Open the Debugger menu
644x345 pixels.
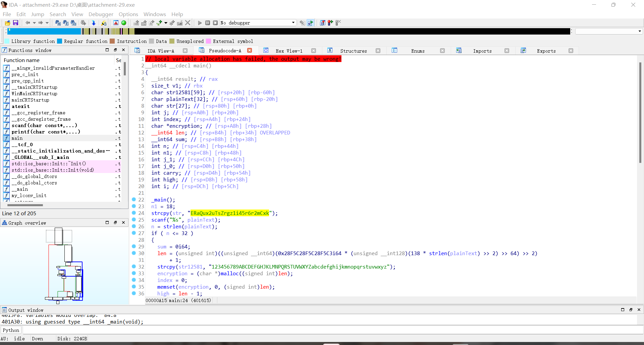tap(101, 14)
